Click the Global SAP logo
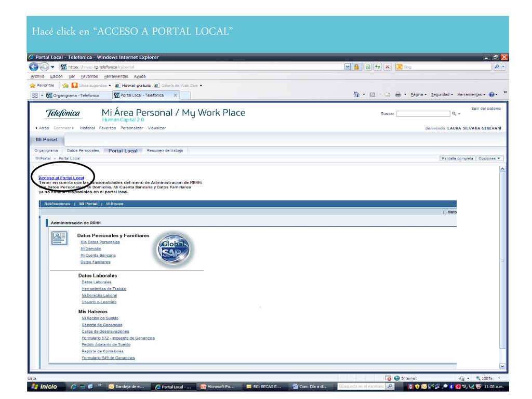This screenshot has width=532, height=399. pyautogui.click(x=174, y=249)
